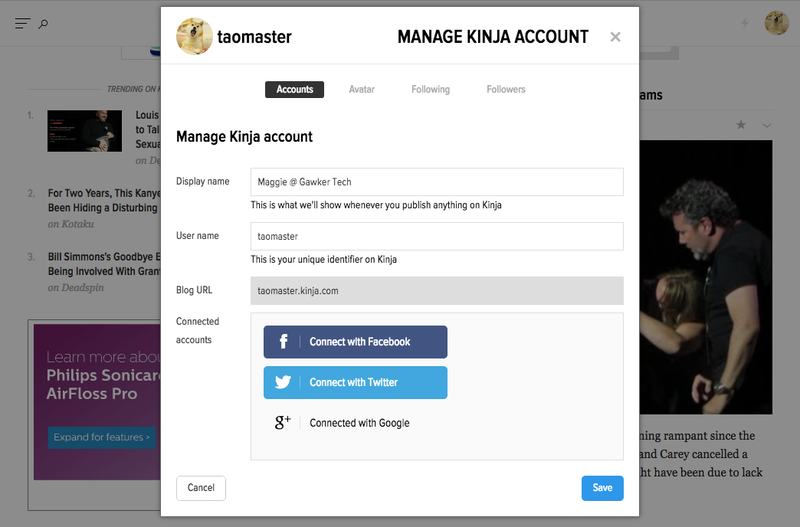
Task: Click the Google Plus icon
Action: (283, 422)
